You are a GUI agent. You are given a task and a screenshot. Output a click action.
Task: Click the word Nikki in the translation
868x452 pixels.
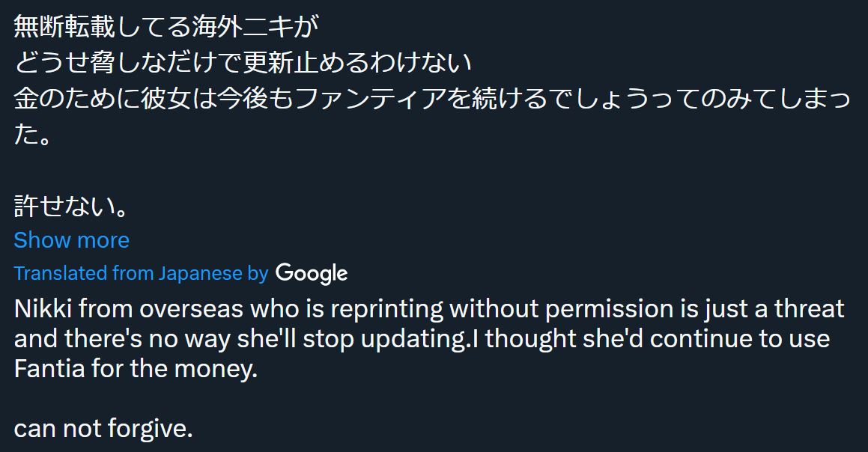point(43,309)
